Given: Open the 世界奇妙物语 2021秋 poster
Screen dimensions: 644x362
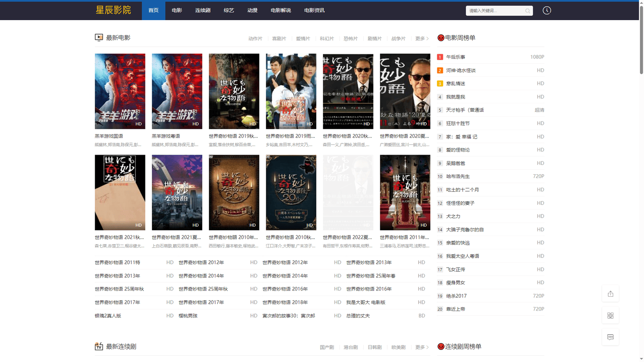Looking at the screenshot, I should coord(120,193).
